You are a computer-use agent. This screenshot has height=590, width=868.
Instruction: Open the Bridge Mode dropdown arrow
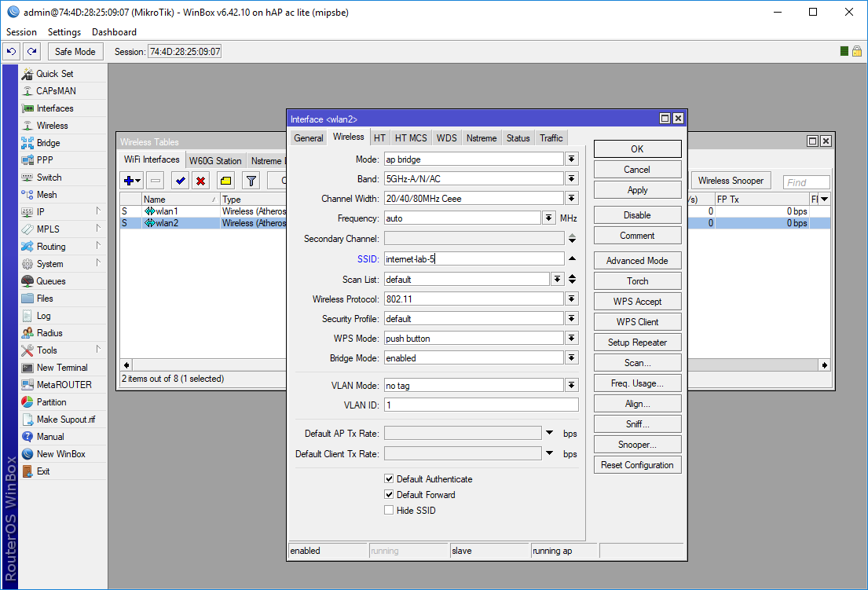pyautogui.click(x=572, y=358)
